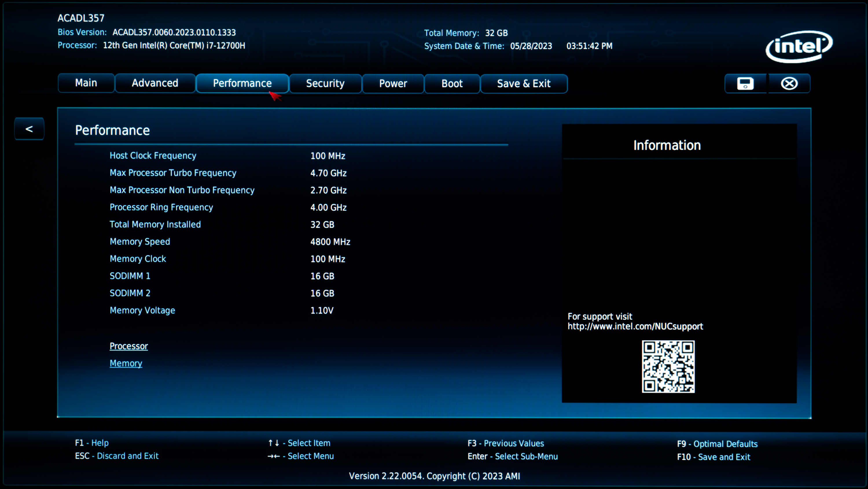
Task: Switch to the Advanced tab
Action: pyautogui.click(x=155, y=83)
